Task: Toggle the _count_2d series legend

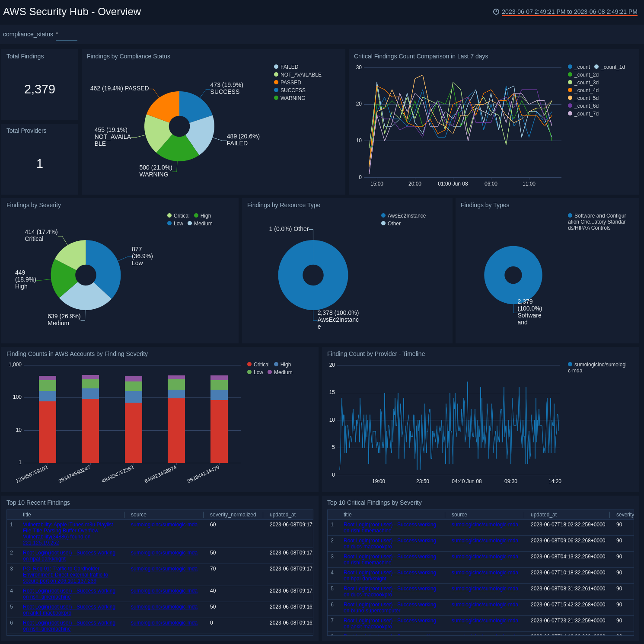Action: pyautogui.click(x=583, y=75)
